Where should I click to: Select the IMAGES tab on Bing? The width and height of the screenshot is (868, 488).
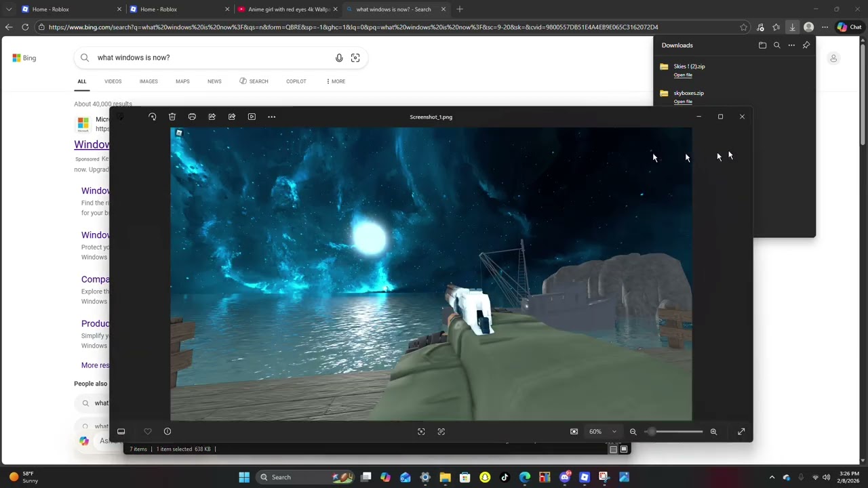pos(149,81)
